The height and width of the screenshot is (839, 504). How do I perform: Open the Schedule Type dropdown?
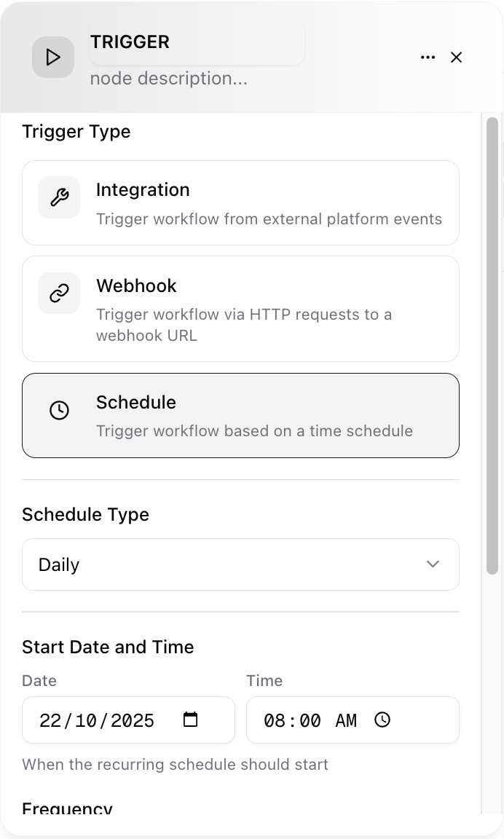[240, 564]
